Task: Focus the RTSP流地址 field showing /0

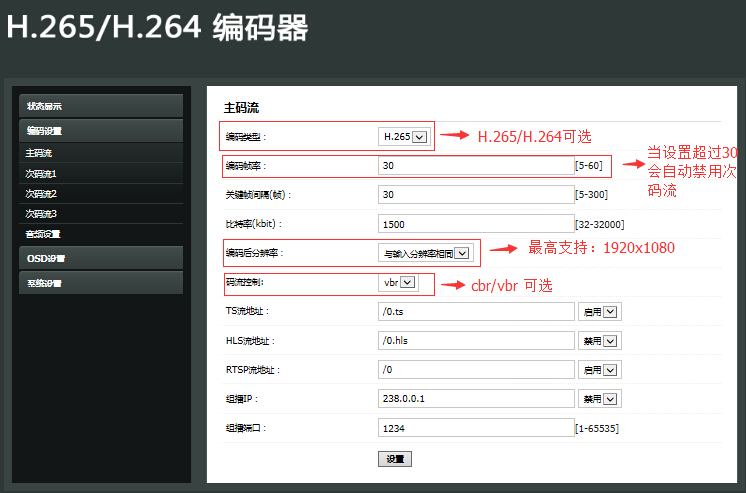Action: [x=476, y=370]
